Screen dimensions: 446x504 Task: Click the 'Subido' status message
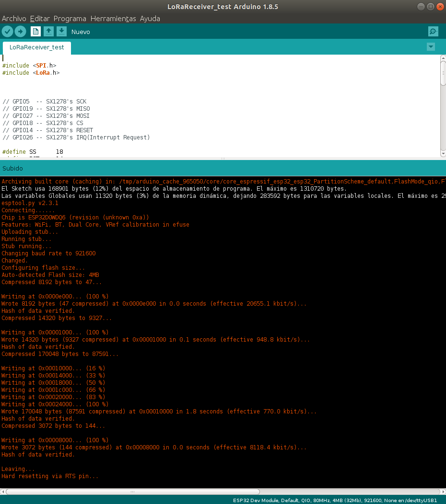(x=12, y=169)
